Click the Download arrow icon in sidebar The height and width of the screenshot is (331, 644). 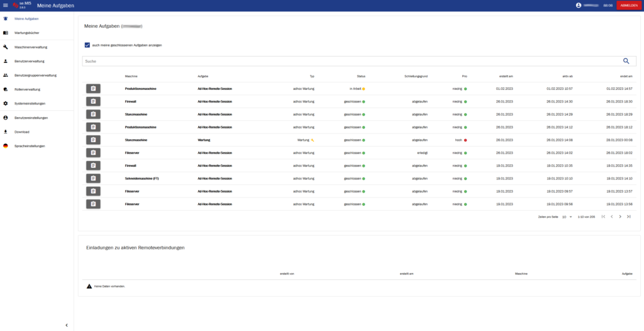coord(6,132)
